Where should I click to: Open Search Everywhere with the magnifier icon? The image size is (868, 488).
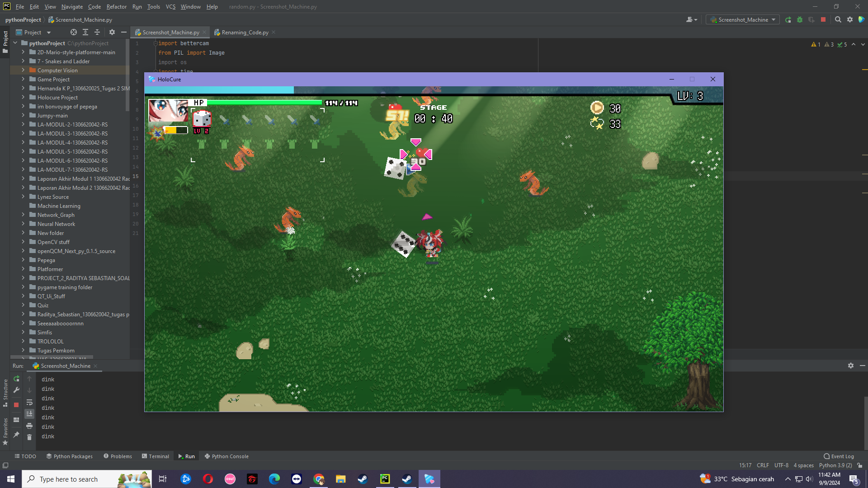[x=838, y=19]
